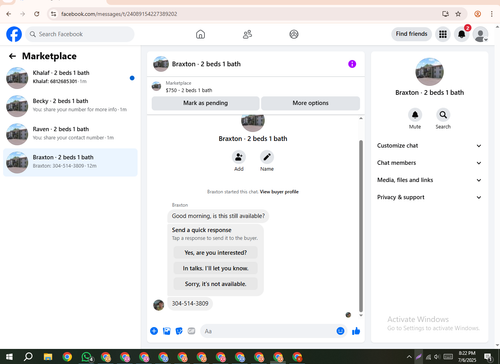Viewport: 500px width, 364px height.
Task: Open Raven - 2 beds 1 bath conversation
Action: [70, 134]
